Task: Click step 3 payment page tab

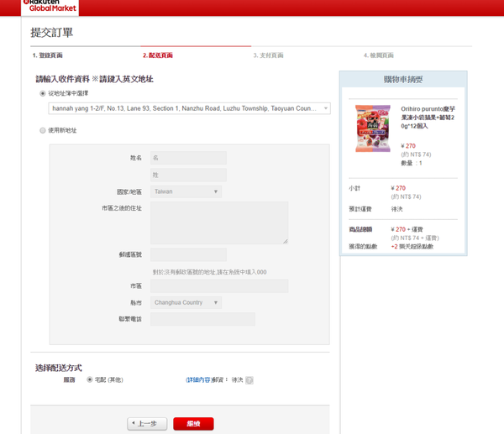Action: (268, 55)
